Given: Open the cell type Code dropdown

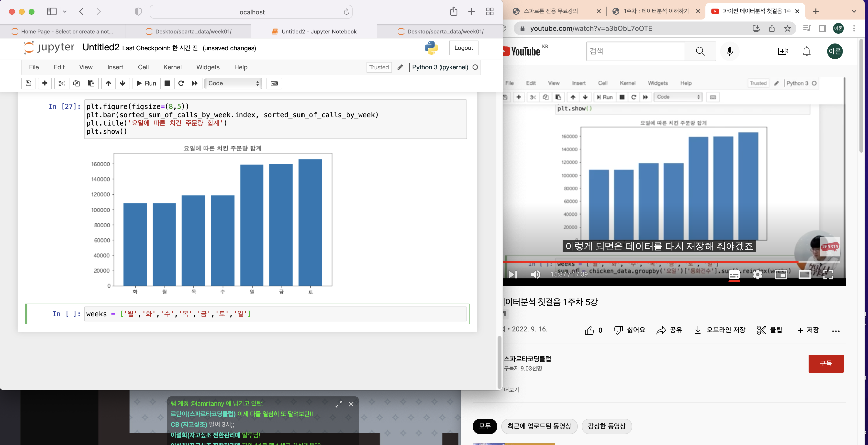Looking at the screenshot, I should (x=233, y=83).
